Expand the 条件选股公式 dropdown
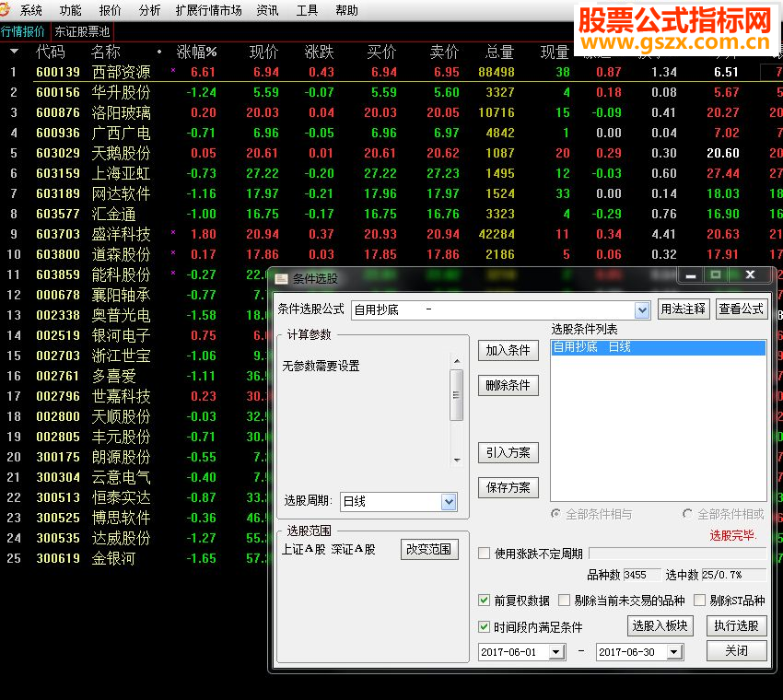The image size is (783, 700). coord(642,310)
